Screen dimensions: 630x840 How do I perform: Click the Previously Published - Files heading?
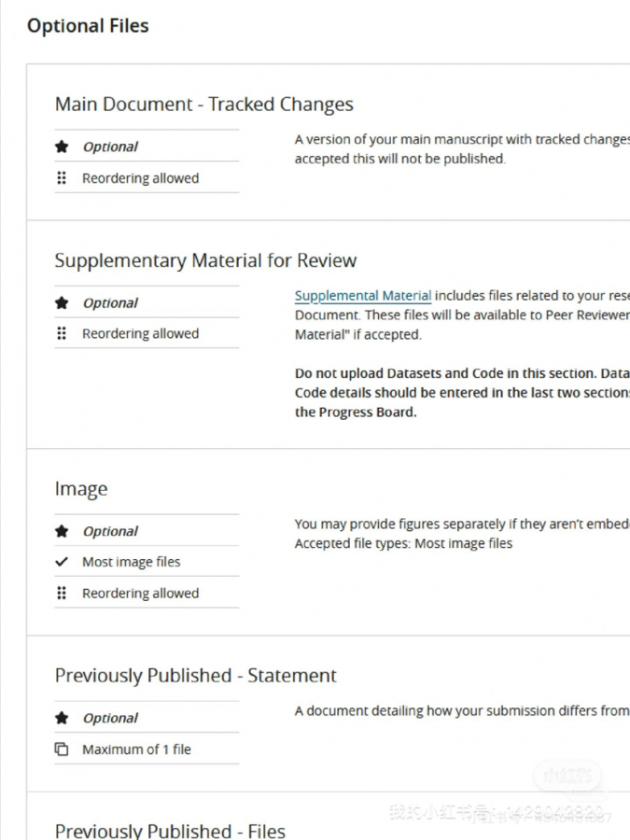[x=170, y=830]
